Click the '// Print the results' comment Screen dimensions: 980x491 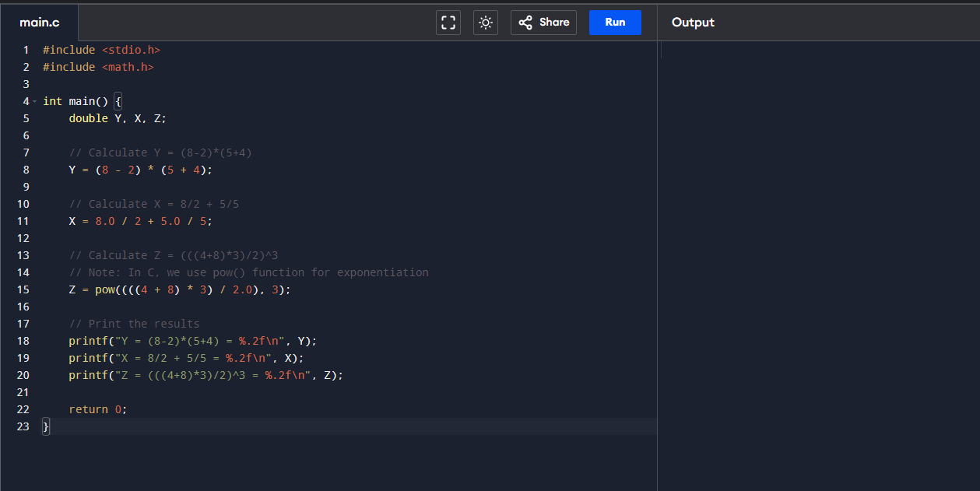[134, 324]
